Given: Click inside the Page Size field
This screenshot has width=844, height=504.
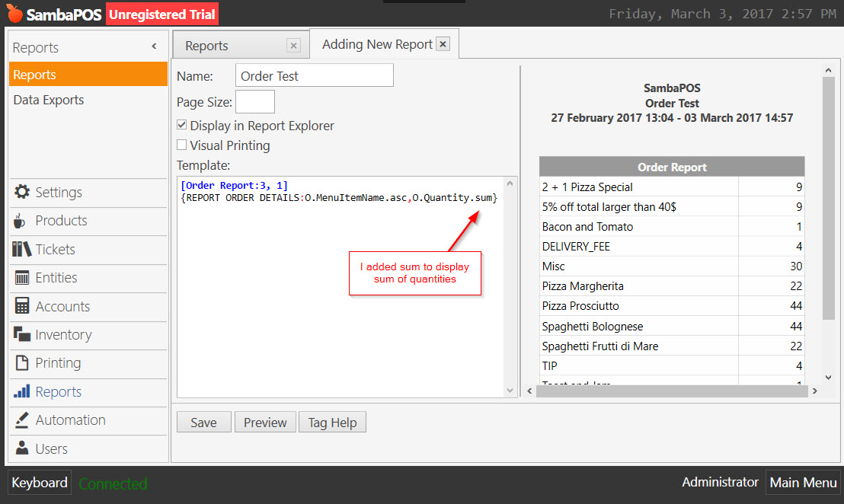Looking at the screenshot, I should (x=254, y=100).
